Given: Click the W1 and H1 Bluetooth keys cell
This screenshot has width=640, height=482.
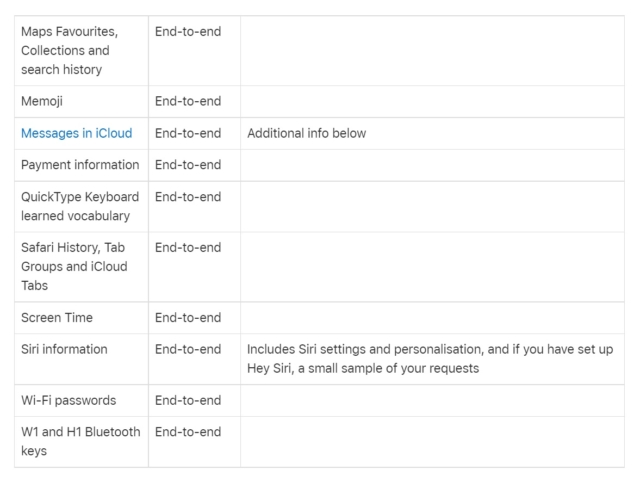Looking at the screenshot, I should pos(78,441).
